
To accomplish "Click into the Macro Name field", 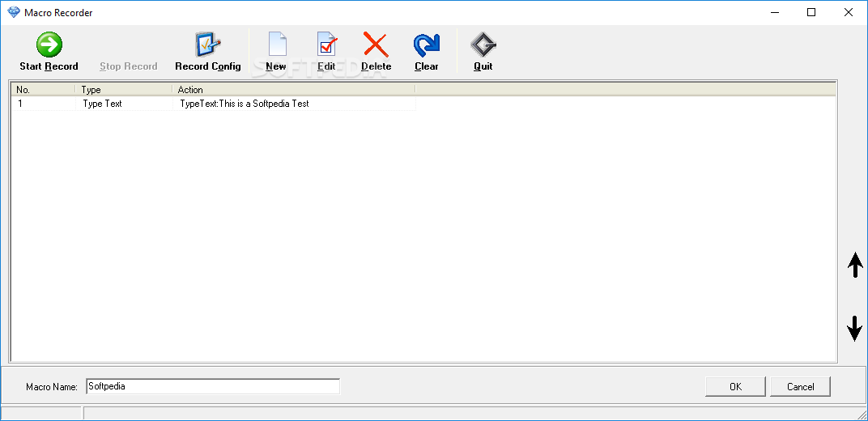I will 213,387.
